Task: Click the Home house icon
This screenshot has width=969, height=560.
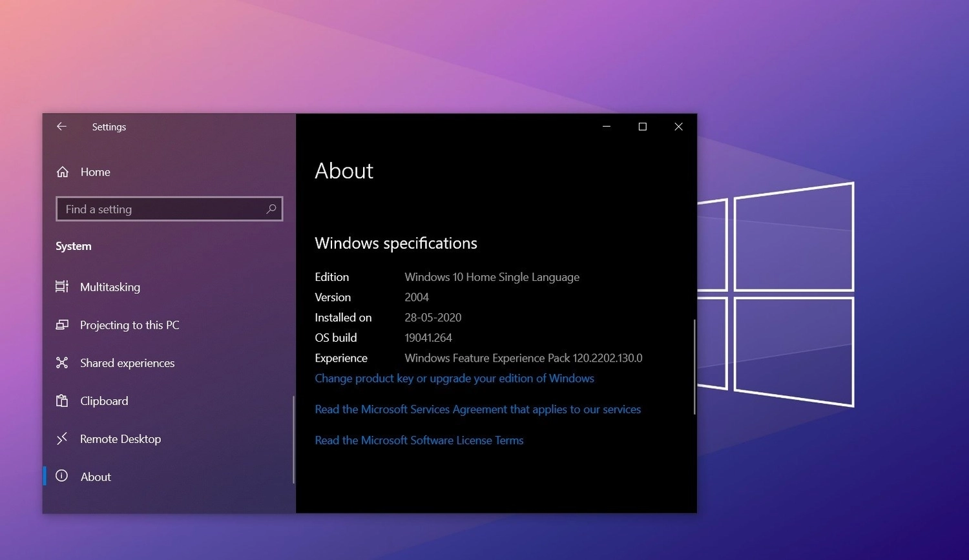Action: (x=61, y=172)
